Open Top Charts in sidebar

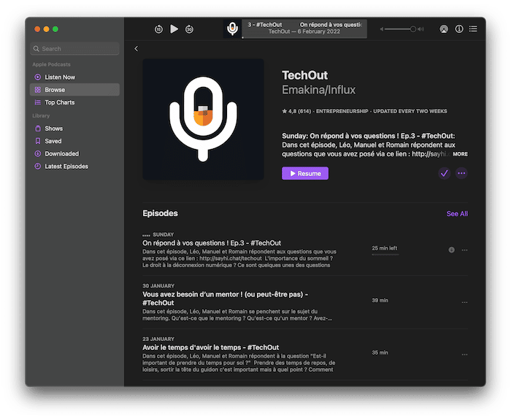click(x=74, y=102)
